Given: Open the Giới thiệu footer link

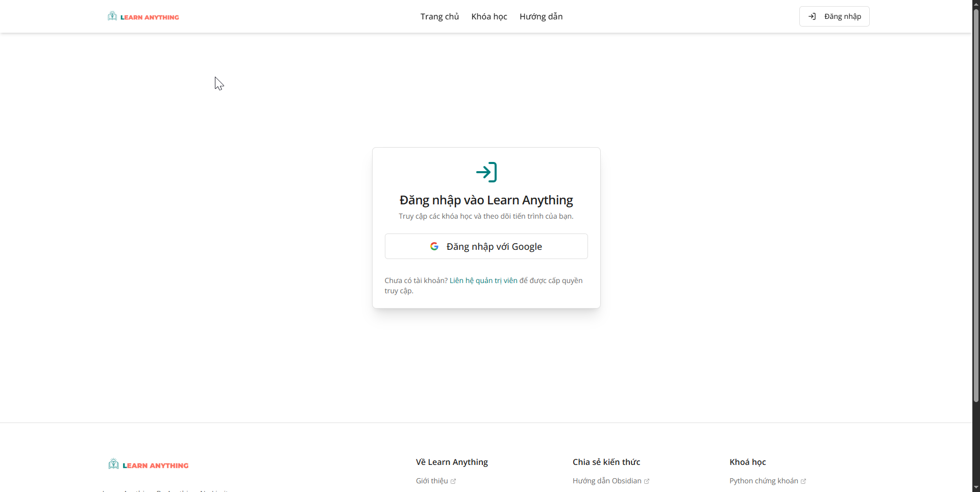Looking at the screenshot, I should click(431, 481).
